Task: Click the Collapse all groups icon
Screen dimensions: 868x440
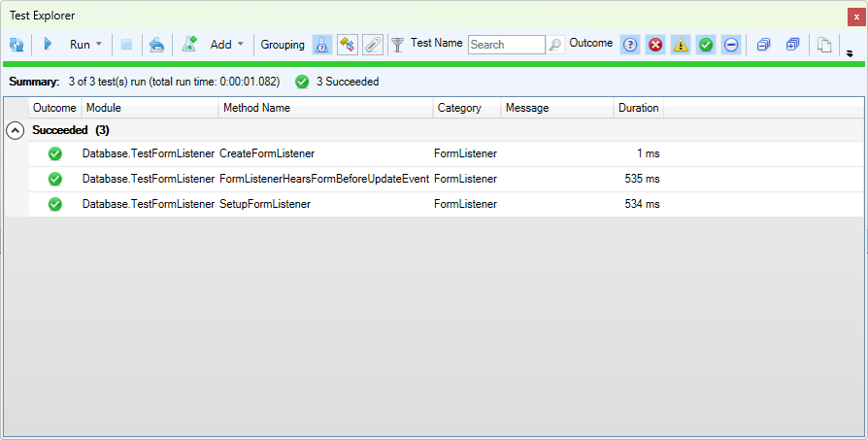Action: coord(764,45)
